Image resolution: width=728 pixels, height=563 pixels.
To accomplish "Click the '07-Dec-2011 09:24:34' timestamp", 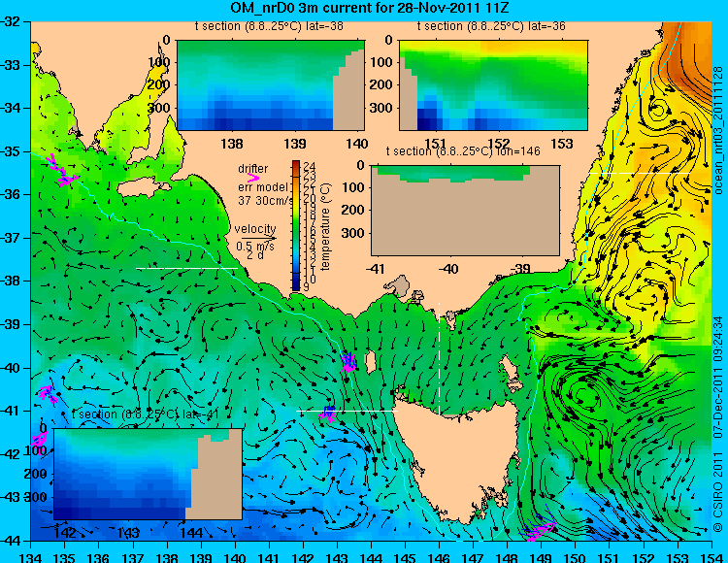I will coord(717,377).
